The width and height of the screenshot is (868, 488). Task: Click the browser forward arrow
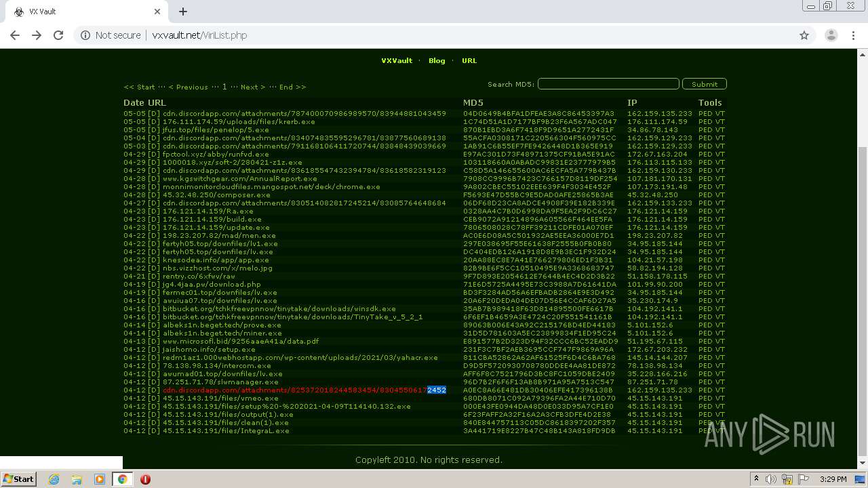coord(37,35)
